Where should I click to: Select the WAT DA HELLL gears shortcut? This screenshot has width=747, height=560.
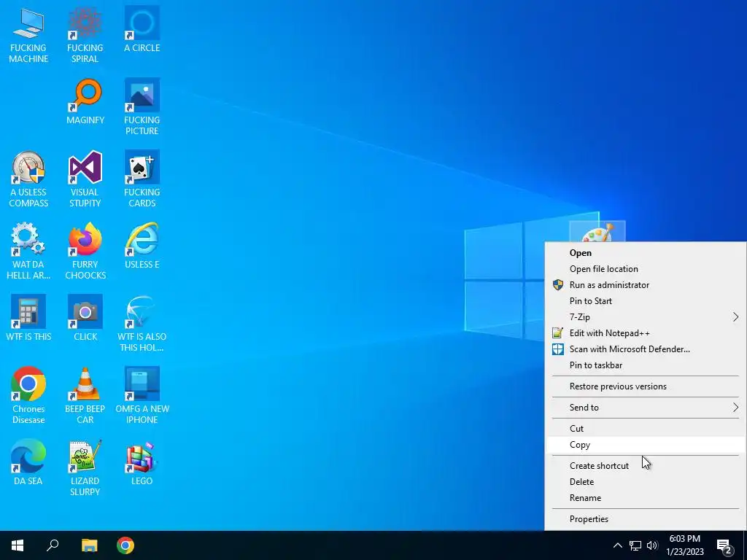28,252
